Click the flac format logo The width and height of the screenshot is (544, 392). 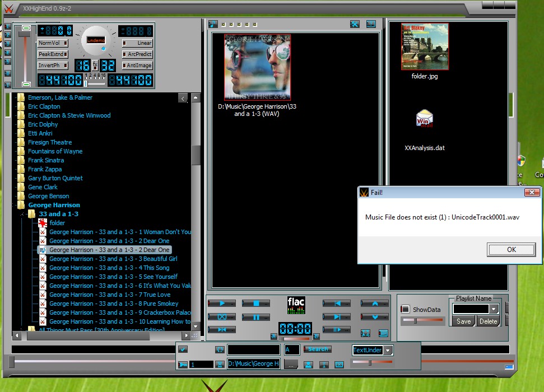[296, 305]
